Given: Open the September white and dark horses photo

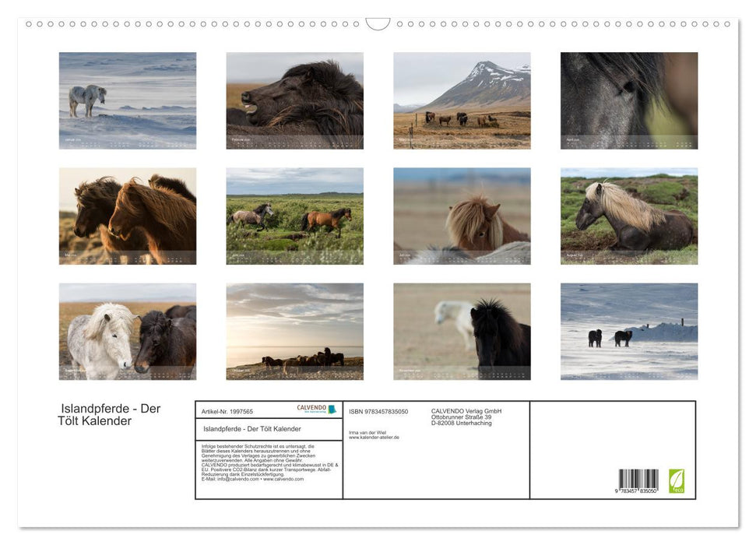Looking at the screenshot, I should pos(128,331).
